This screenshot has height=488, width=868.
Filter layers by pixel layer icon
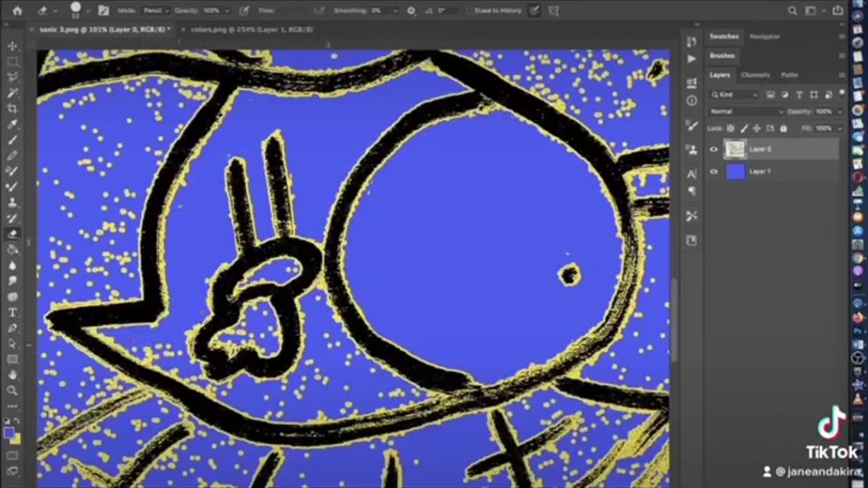[x=771, y=95]
